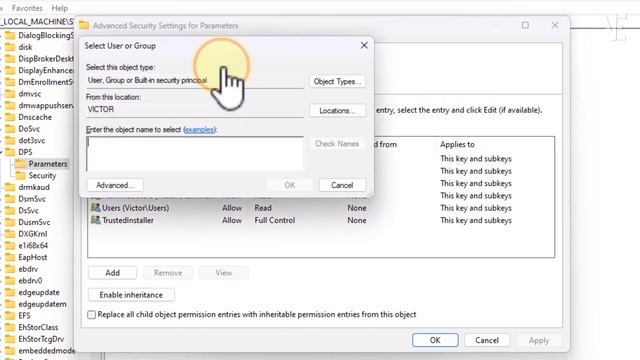Viewport: 640px width, 360px height.
Task: Select the Security key in the tree
Action: (x=42, y=176)
